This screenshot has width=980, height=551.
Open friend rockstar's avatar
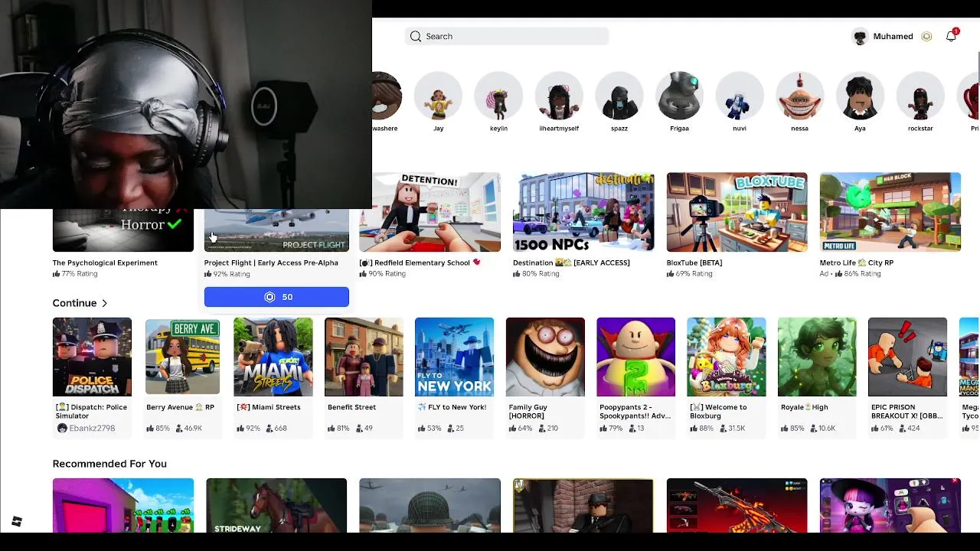pyautogui.click(x=920, y=96)
